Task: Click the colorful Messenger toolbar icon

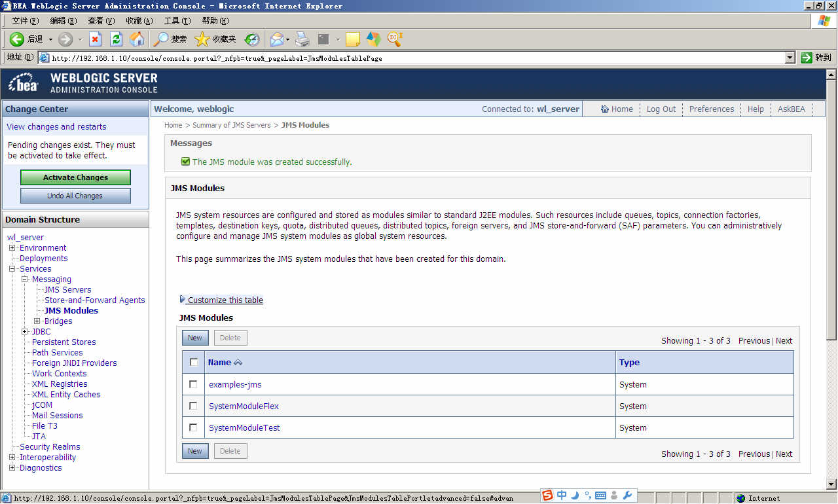Action: click(373, 39)
